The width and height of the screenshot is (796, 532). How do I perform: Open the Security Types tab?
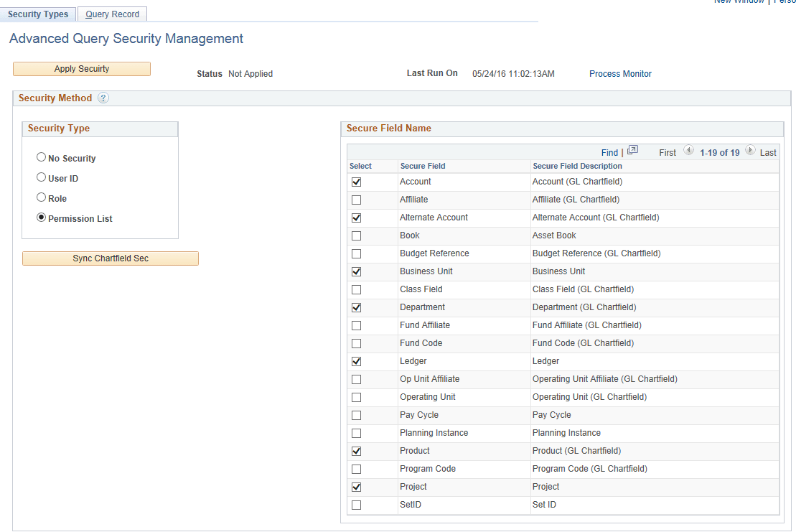tap(38, 14)
